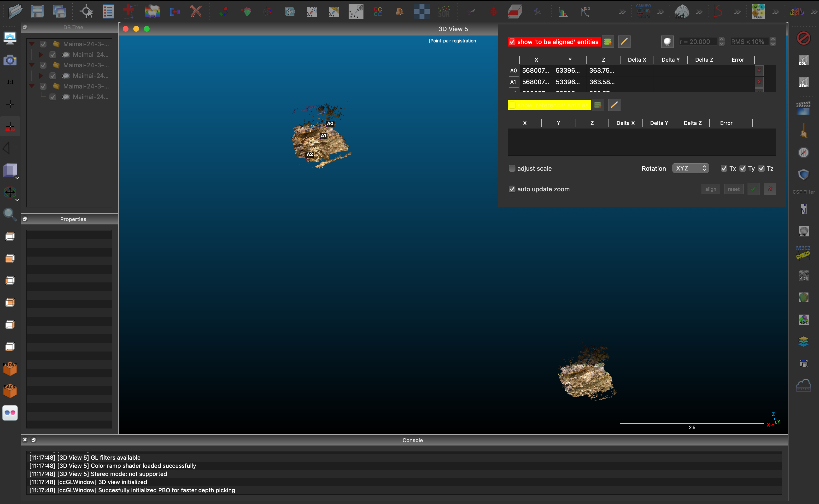The width and height of the screenshot is (819, 504).
Task: Expand the hidden Maimai child entity
Action: tap(41, 54)
